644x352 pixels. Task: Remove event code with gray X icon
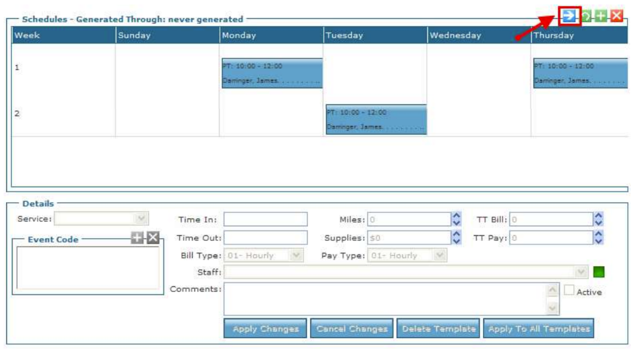coord(153,238)
